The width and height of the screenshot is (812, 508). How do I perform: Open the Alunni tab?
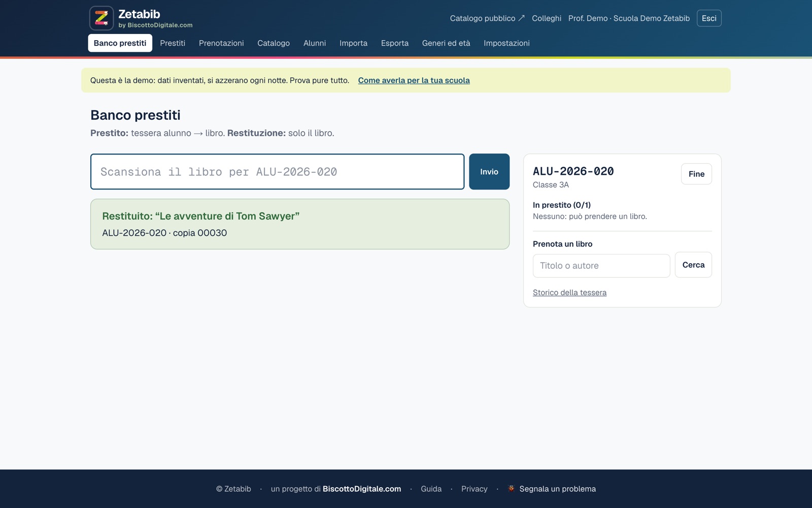pos(315,43)
